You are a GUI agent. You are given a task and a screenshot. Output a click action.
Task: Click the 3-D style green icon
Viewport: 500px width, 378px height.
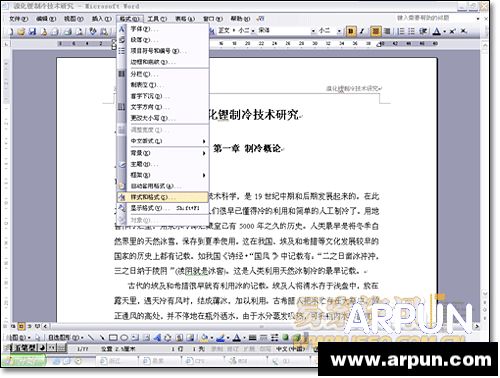click(296, 338)
